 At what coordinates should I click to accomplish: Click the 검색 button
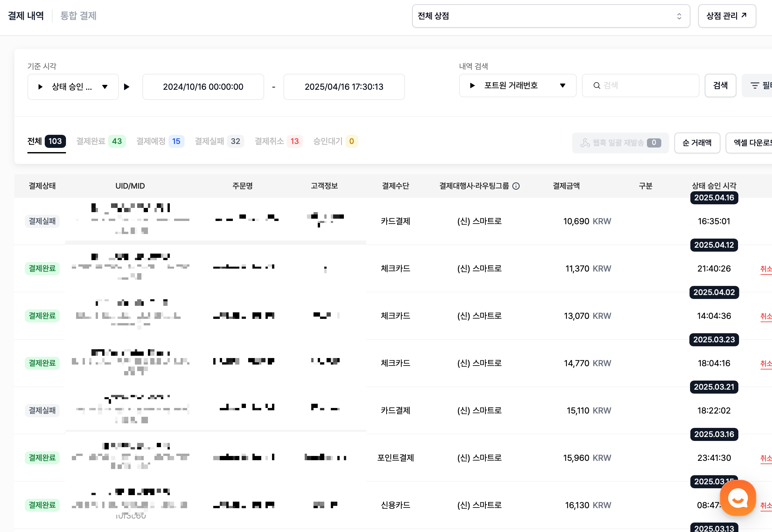pyautogui.click(x=720, y=86)
